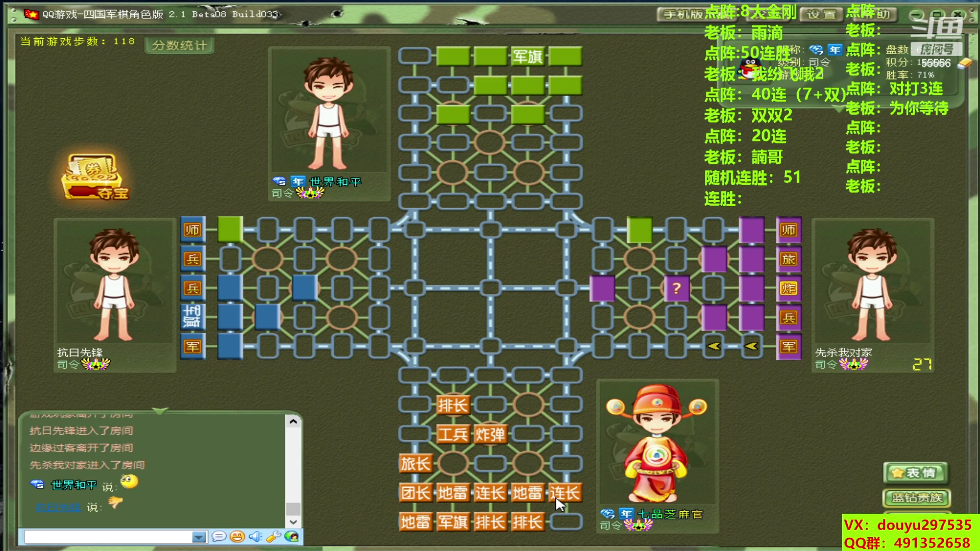
Task: Click the chat message input field
Action: tap(108, 537)
